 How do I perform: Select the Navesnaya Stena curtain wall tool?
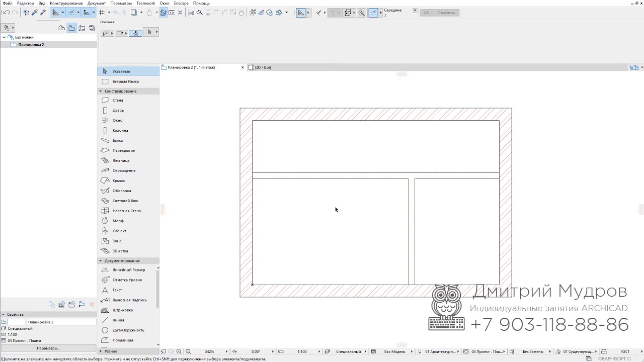[x=128, y=211]
